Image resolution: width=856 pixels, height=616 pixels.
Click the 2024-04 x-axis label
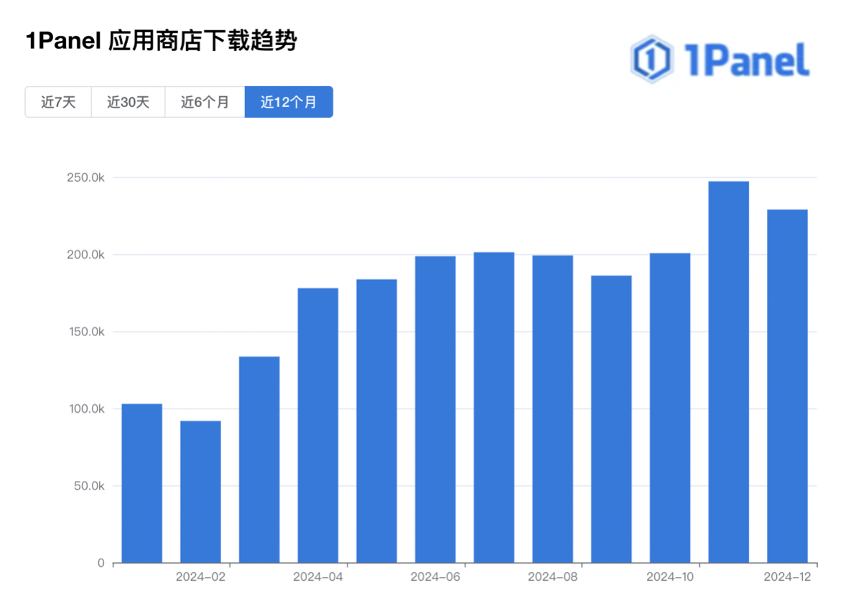click(317, 577)
